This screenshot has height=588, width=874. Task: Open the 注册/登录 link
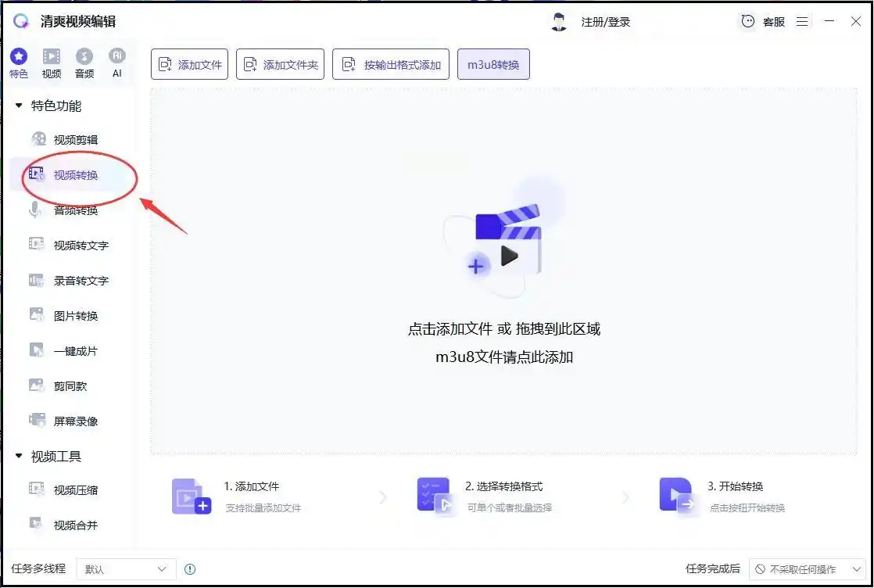pyautogui.click(x=605, y=23)
